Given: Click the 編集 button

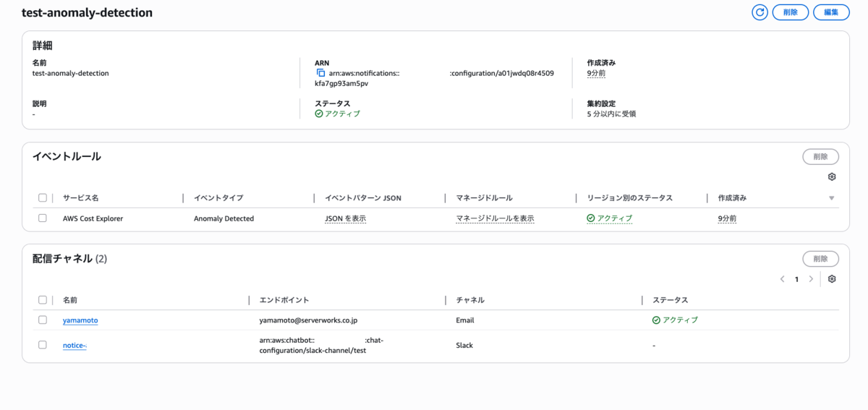Looking at the screenshot, I should coord(831,12).
